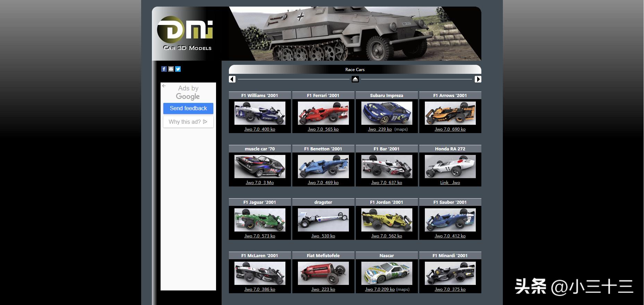Click the DMI Car 3D Models logo
This screenshot has height=305, width=644.
(186, 34)
